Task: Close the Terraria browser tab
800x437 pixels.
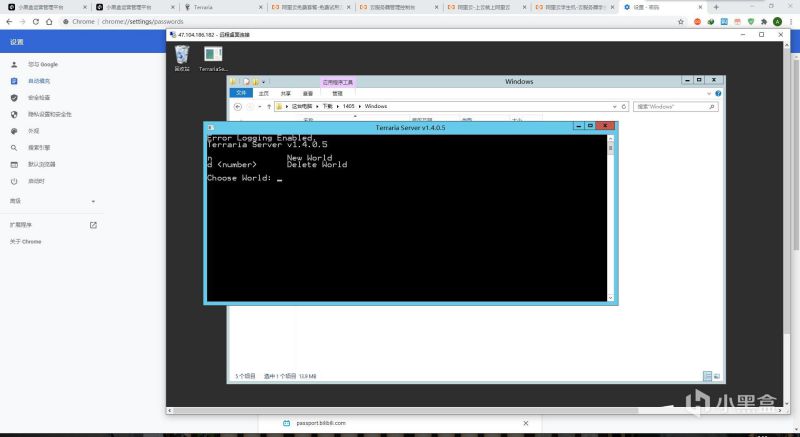Action: [261, 7]
